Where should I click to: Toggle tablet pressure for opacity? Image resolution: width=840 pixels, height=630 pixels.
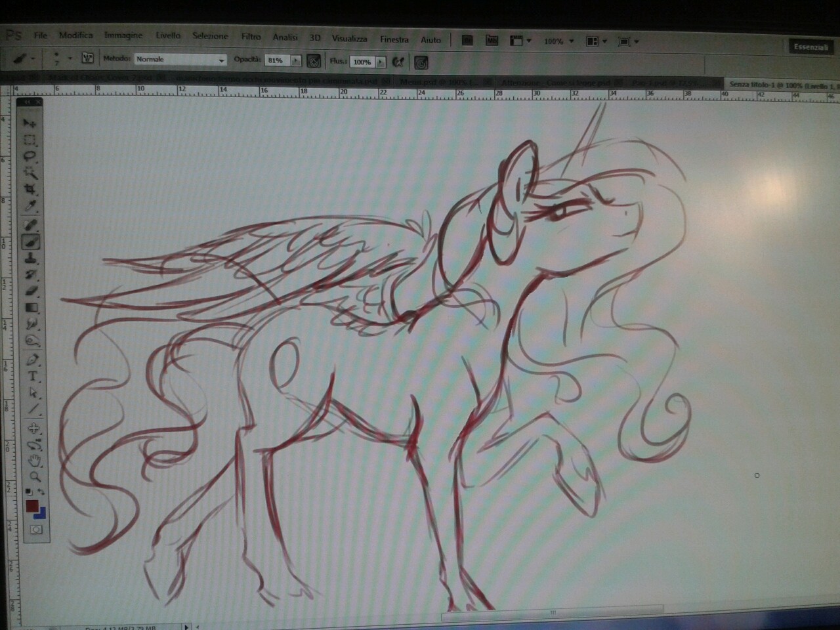314,61
